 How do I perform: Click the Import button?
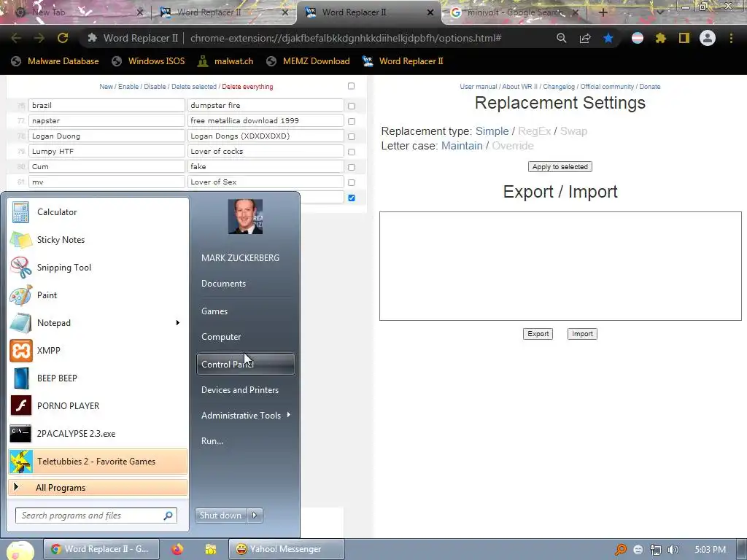tap(582, 334)
